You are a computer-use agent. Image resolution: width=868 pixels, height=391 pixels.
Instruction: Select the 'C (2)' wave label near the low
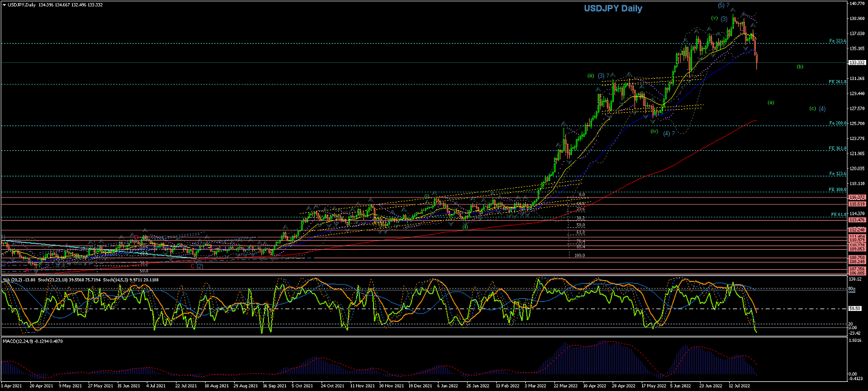pyautogui.click(x=197, y=266)
